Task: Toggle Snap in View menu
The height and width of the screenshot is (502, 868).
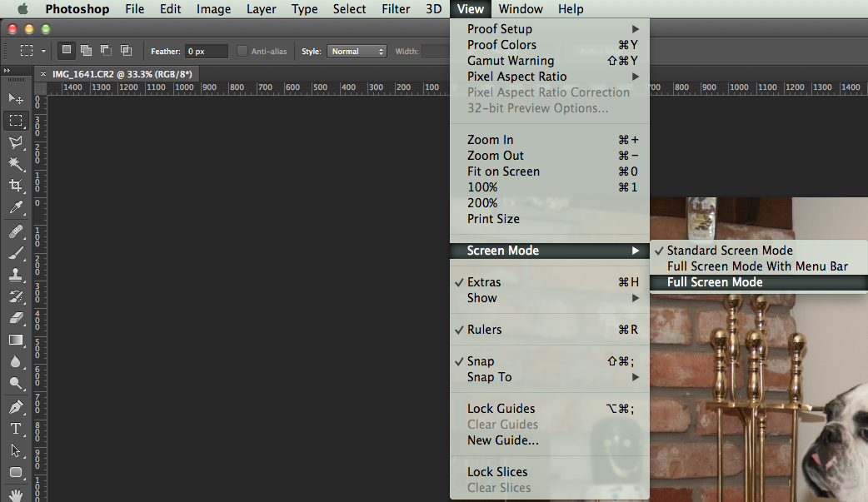Action: tap(550, 361)
